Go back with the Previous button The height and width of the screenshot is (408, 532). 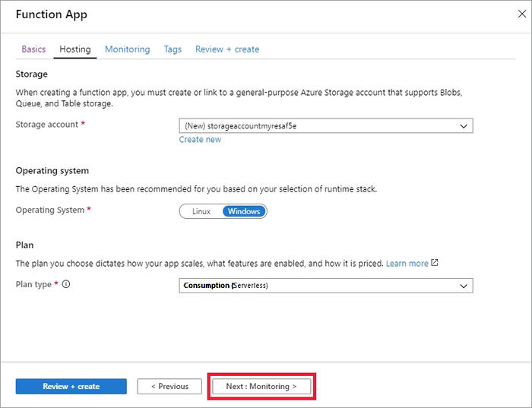(169, 386)
